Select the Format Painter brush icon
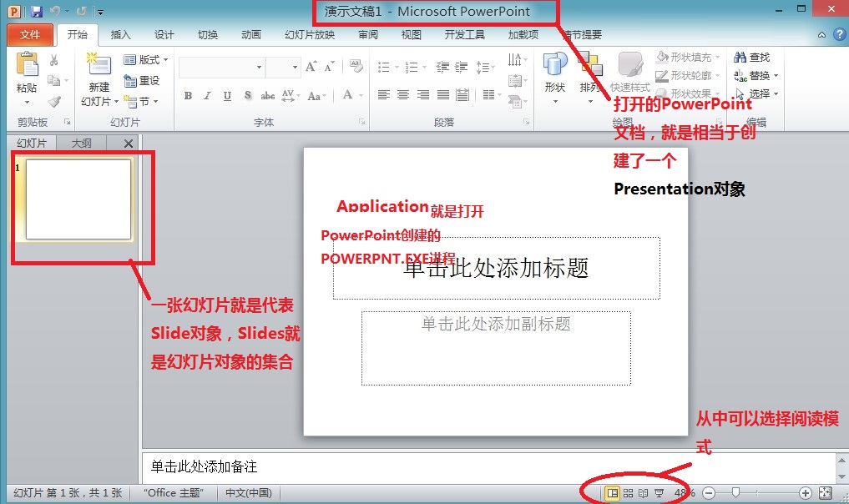 tap(53, 101)
